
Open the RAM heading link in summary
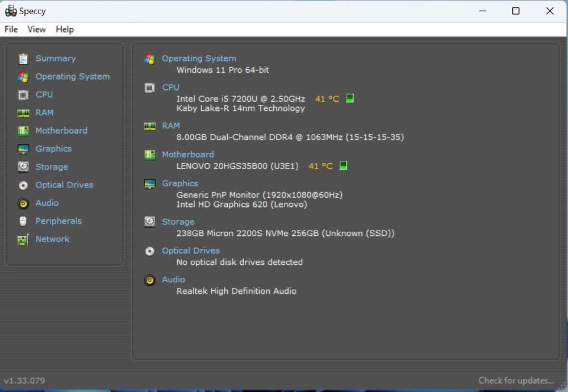(x=171, y=126)
